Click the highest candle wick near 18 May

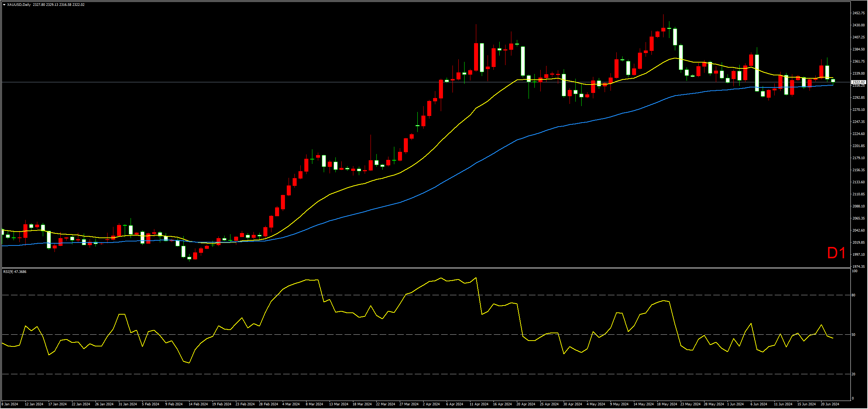tap(663, 21)
